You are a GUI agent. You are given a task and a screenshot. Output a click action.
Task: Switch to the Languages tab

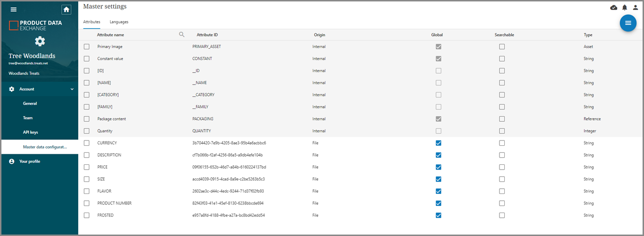click(119, 22)
